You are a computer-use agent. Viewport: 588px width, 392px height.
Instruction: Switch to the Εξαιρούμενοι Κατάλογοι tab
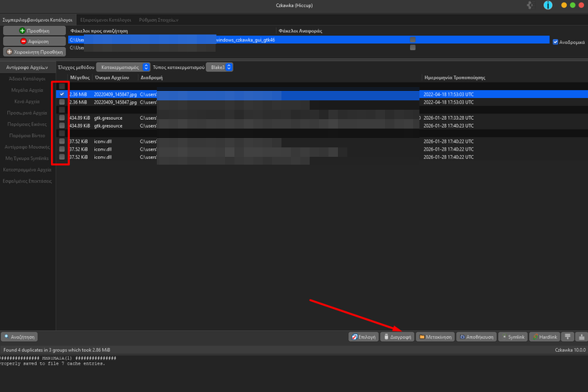pyautogui.click(x=104, y=19)
